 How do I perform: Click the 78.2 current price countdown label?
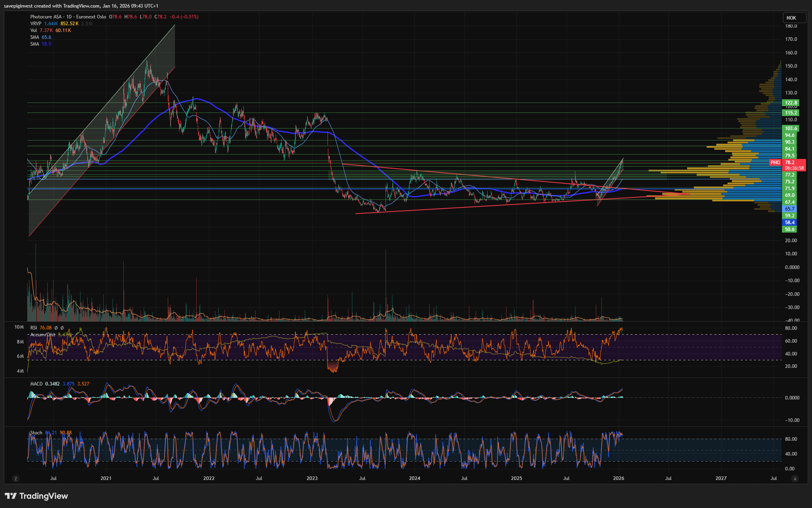pyautogui.click(x=794, y=165)
